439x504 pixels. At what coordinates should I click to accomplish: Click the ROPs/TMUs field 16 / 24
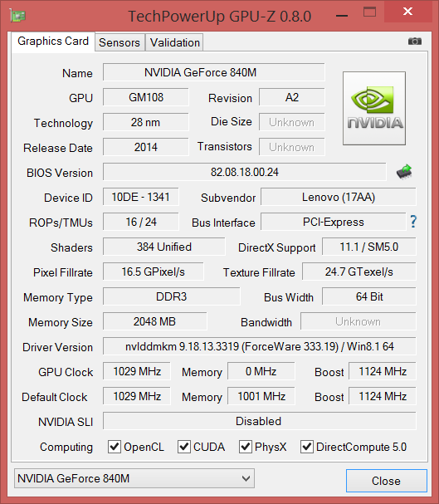(140, 222)
